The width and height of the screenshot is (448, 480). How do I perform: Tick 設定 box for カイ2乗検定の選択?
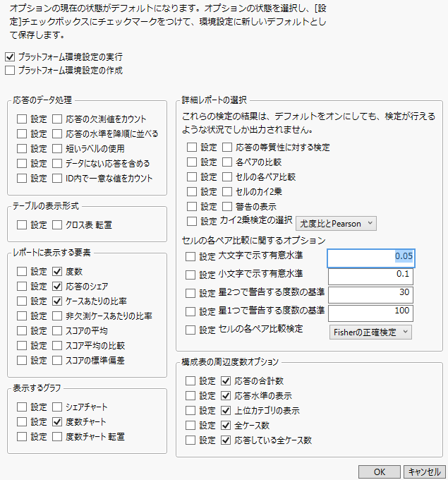click(192, 221)
